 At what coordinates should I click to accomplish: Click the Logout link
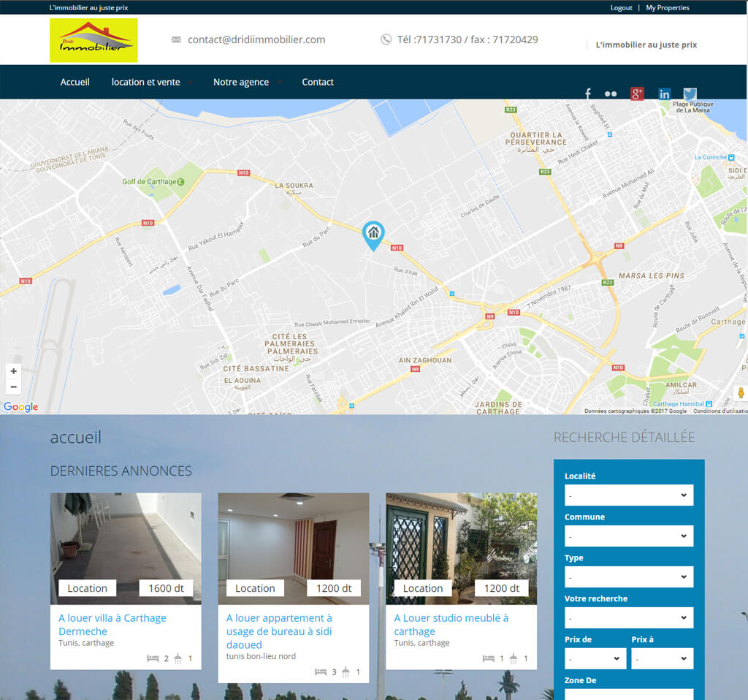(621, 7)
